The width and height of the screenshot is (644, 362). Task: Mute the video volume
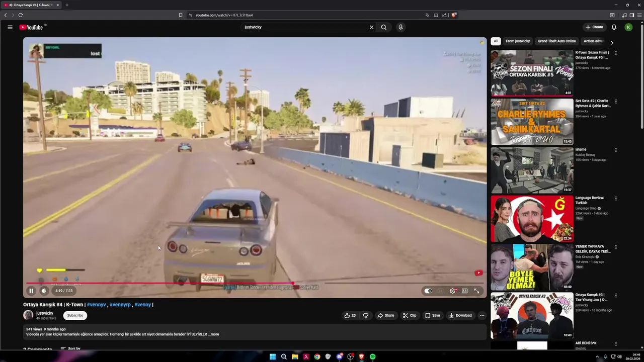pos(44,291)
